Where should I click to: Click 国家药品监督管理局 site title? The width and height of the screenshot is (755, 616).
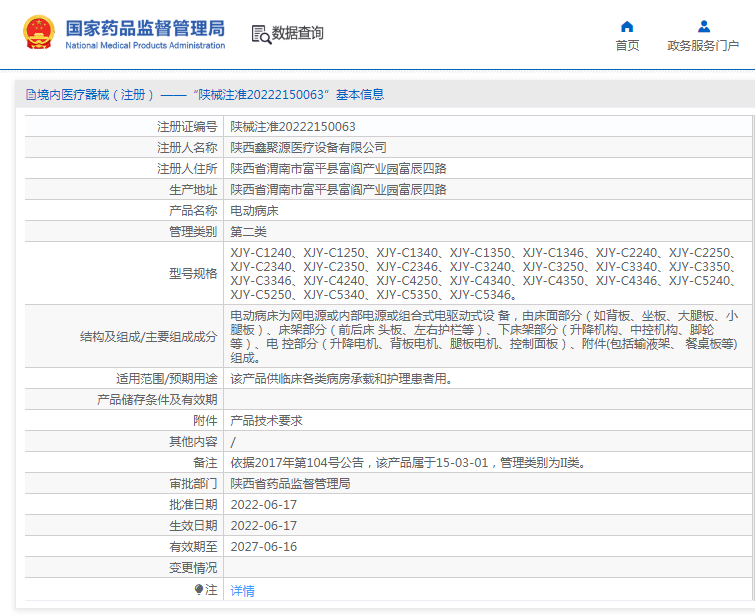click(145, 28)
